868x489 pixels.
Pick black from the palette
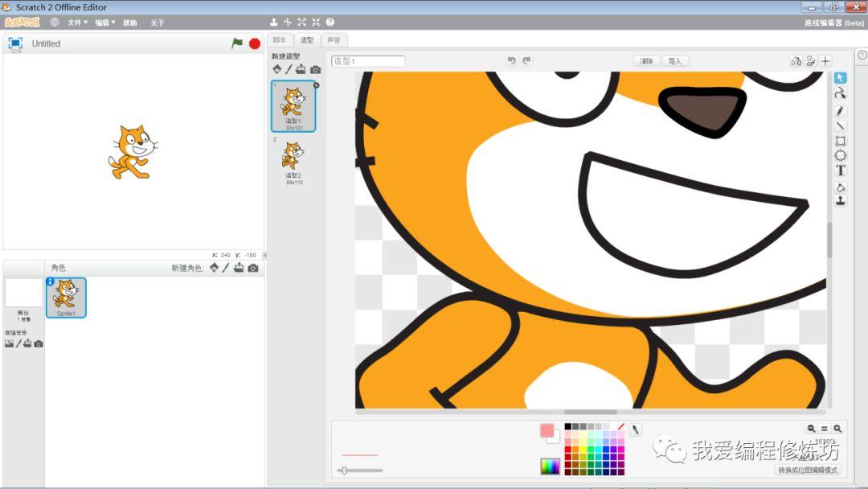567,426
